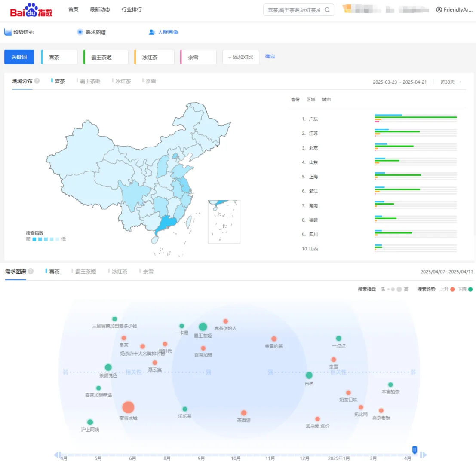Click the 冰红茶 keyword input box
Image resolution: width=476 pixels, height=464 pixels.
click(x=154, y=57)
